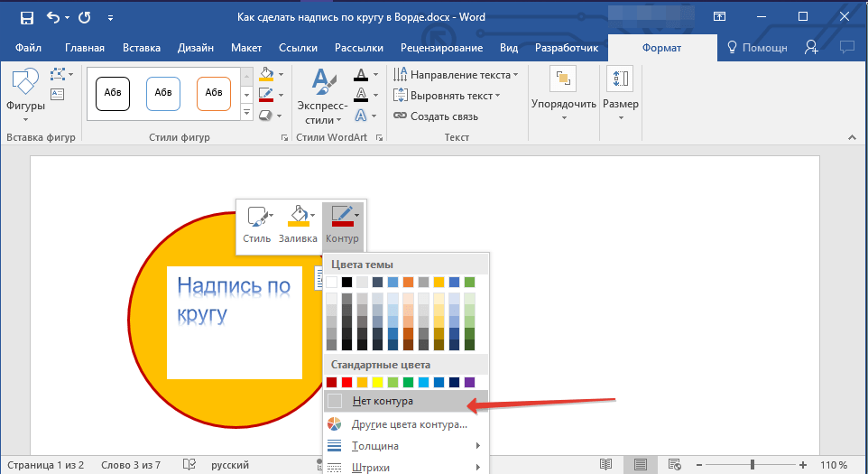Open the Thickness (Толщина) submenu
868x474 pixels.
pyautogui.click(x=405, y=446)
